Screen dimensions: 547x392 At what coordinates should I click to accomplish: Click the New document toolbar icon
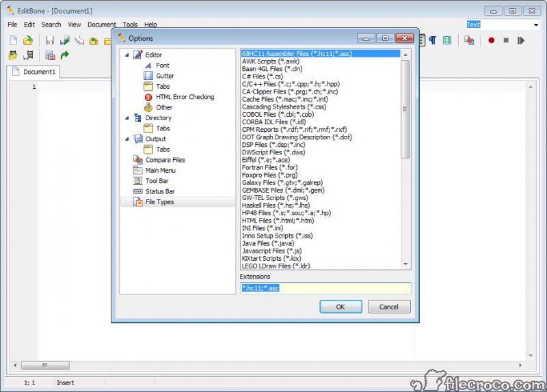(x=13, y=40)
